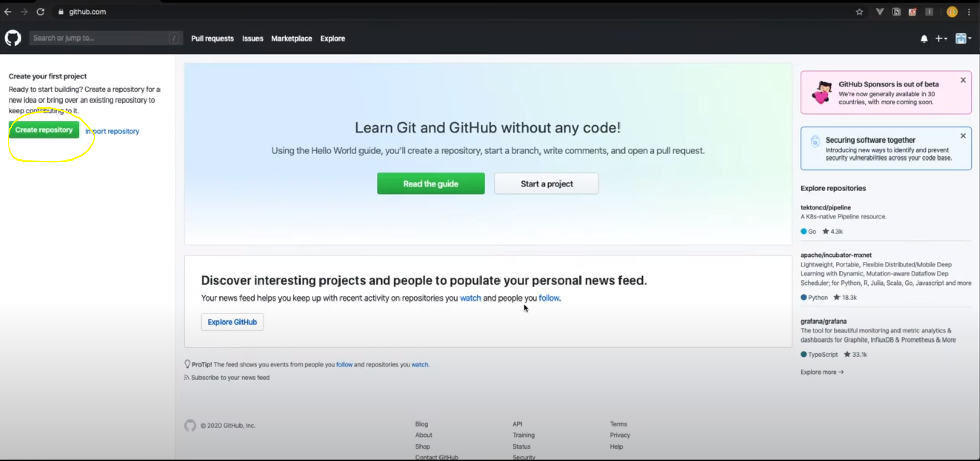Click the green Create repository button
Viewport: 980px width, 461px height.
(x=44, y=130)
